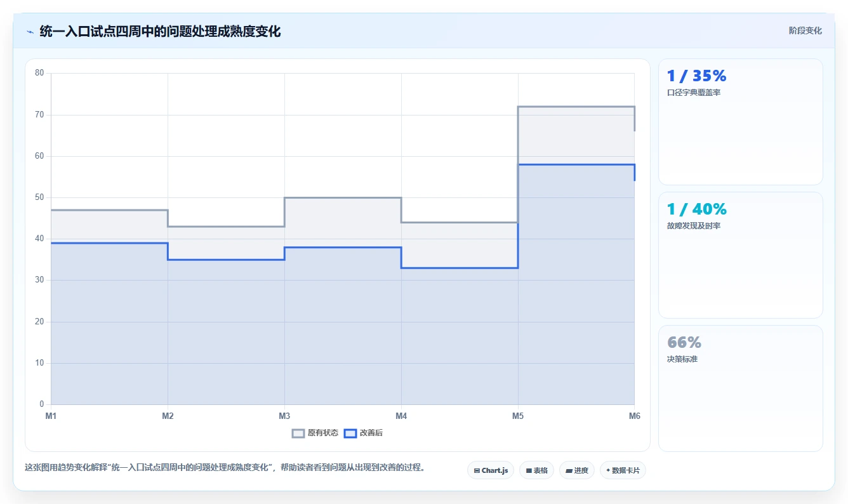Click the 70 y-axis tick label

point(39,115)
